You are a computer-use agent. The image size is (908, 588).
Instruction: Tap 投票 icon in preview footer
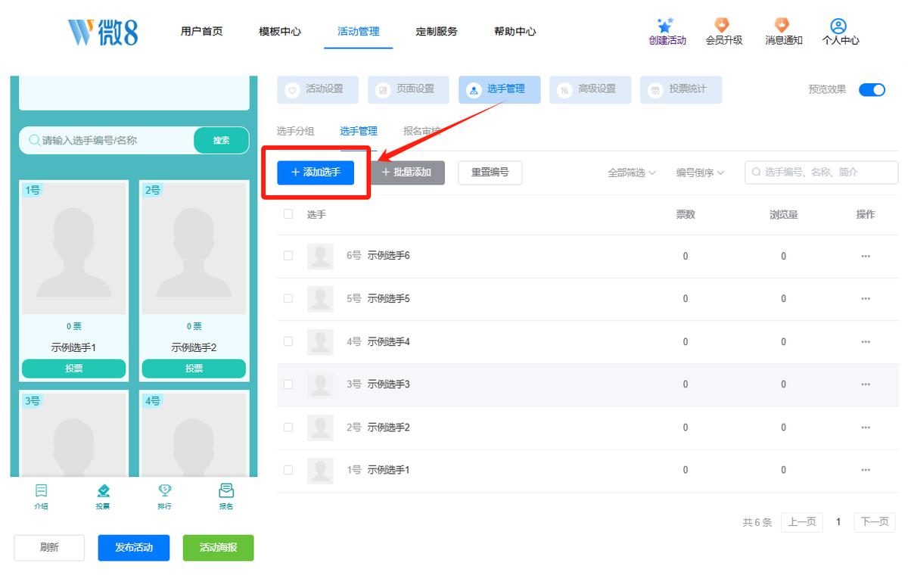pos(103,490)
